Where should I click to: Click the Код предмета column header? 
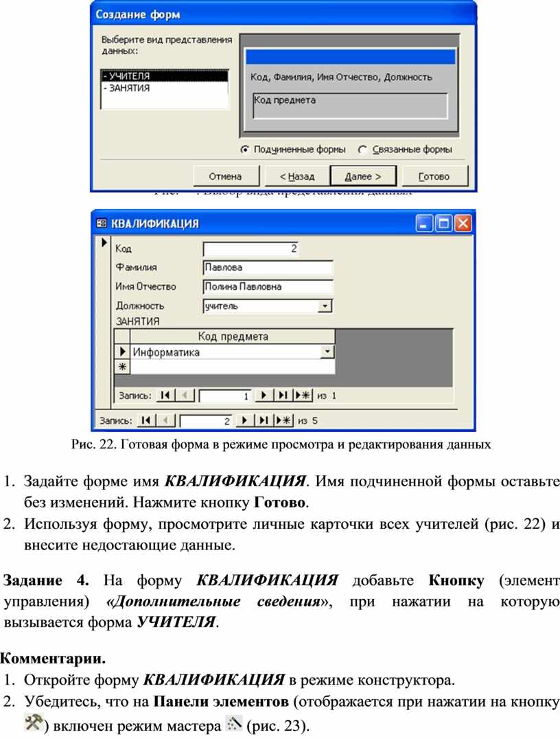point(232,337)
